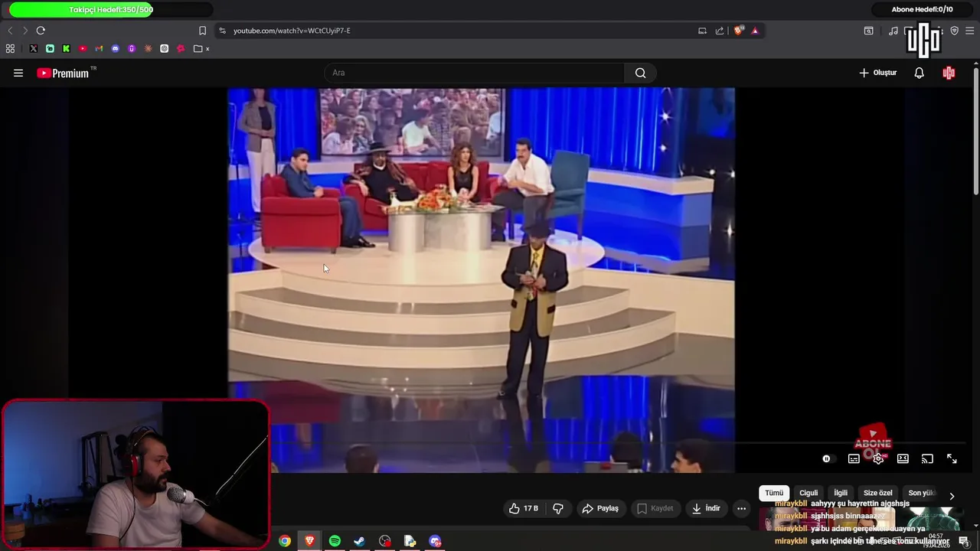Cast video with the cast icon
This screenshot has width=980, height=551.
pyautogui.click(x=927, y=458)
